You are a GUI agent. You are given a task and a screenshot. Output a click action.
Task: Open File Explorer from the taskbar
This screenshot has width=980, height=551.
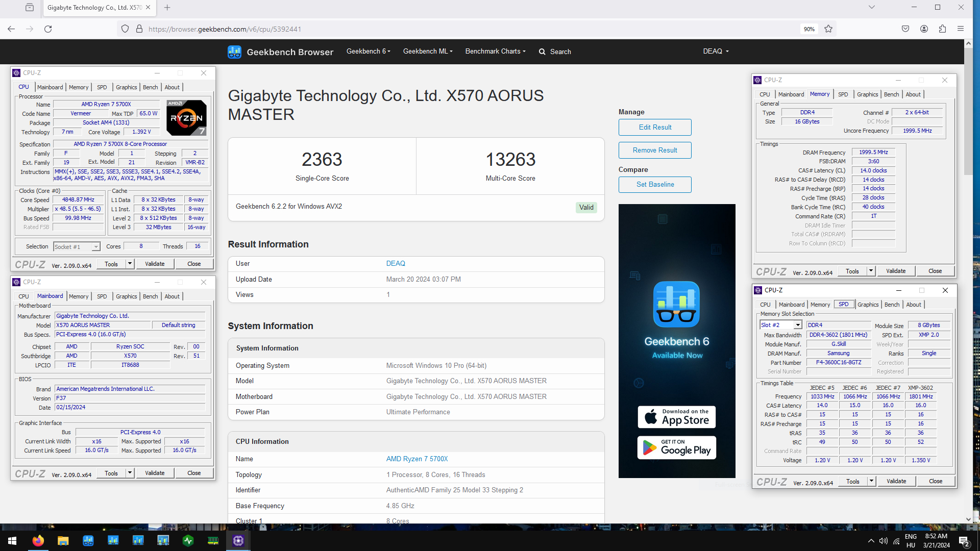coord(63,541)
